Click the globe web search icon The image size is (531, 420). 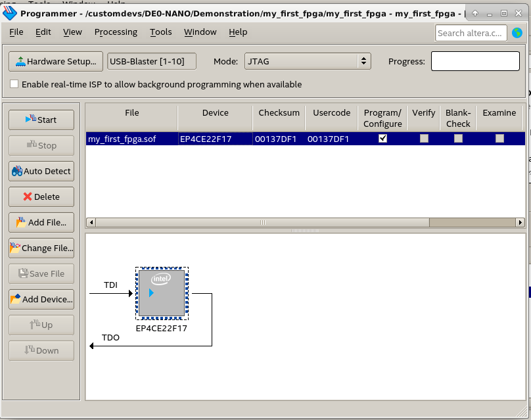click(x=517, y=33)
